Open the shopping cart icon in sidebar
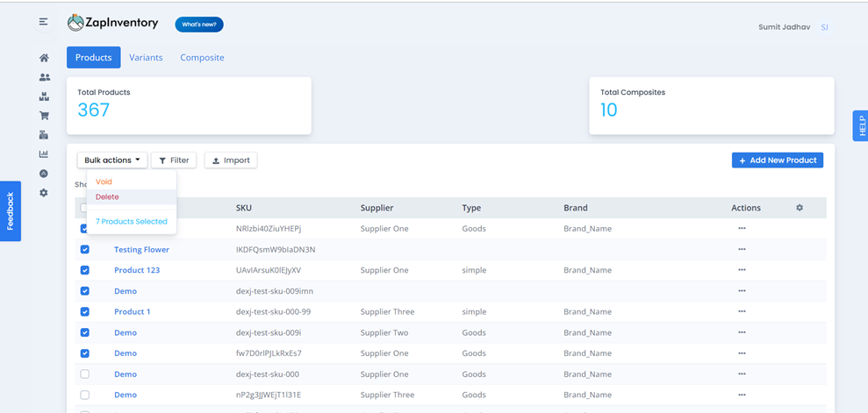The height and width of the screenshot is (413, 868). coord(44,116)
